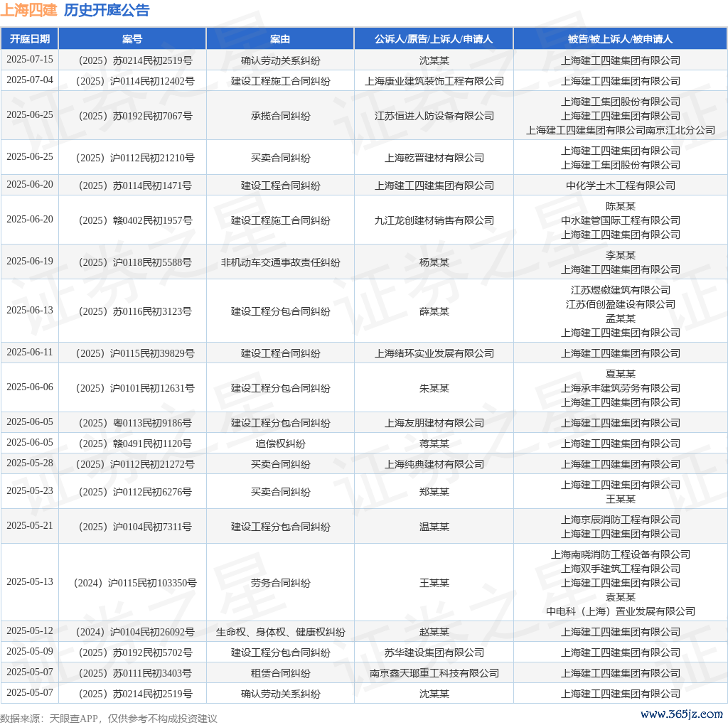Select case number (2025) 苏0111民初3403号

click(x=135, y=673)
